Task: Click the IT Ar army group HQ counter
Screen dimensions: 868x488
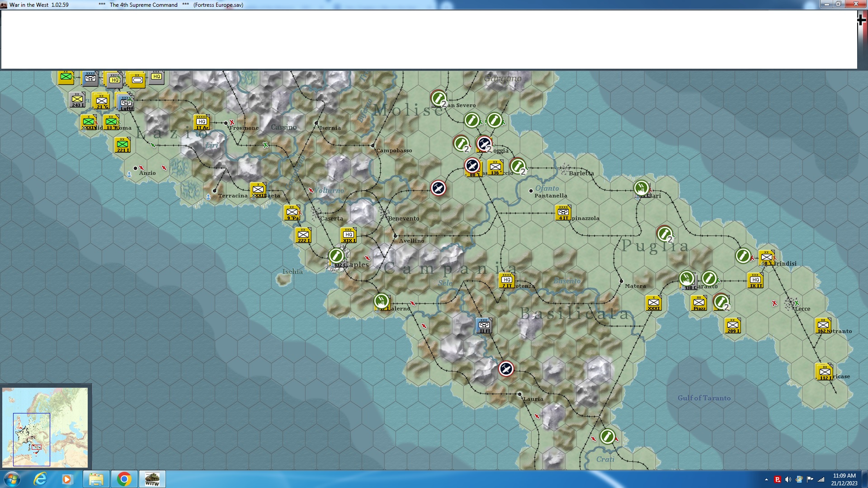Action: click(202, 122)
